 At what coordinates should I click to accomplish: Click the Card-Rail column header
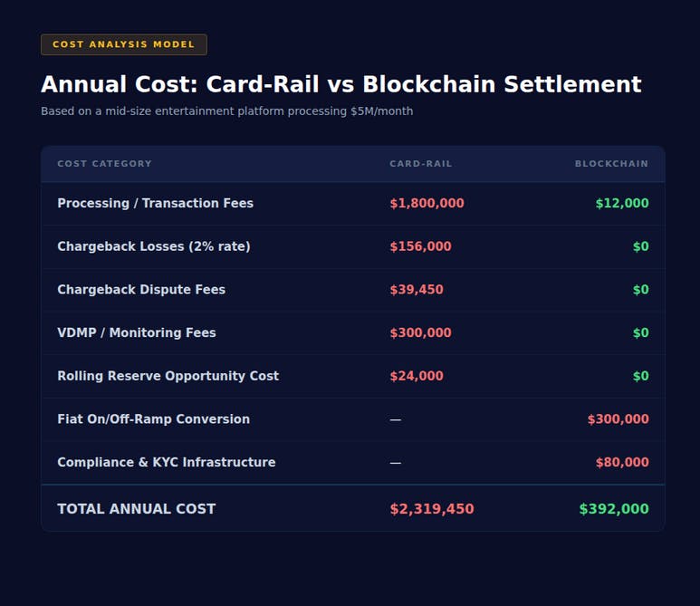point(420,164)
